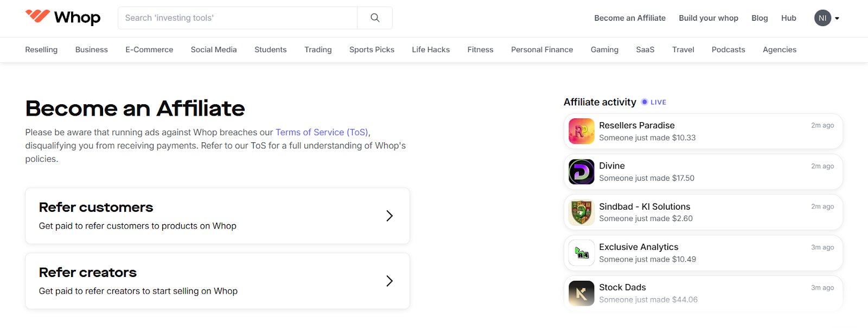Open Build your whop link

[709, 18]
